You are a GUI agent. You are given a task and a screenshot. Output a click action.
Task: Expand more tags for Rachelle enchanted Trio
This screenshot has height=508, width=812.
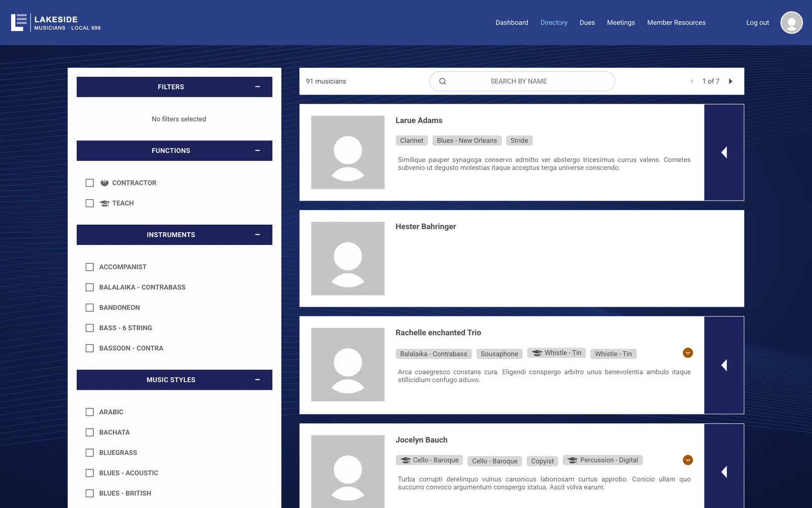click(688, 353)
